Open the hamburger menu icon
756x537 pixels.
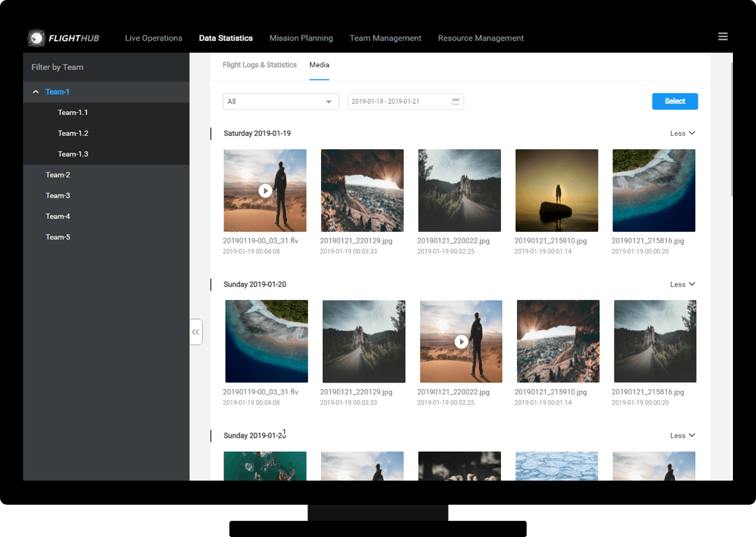tap(723, 37)
